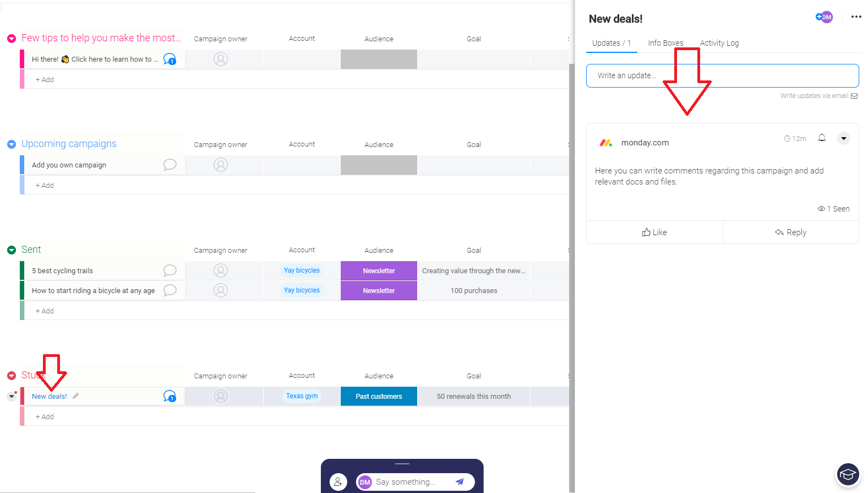Click the email envelope icon for updates via email

(x=854, y=96)
